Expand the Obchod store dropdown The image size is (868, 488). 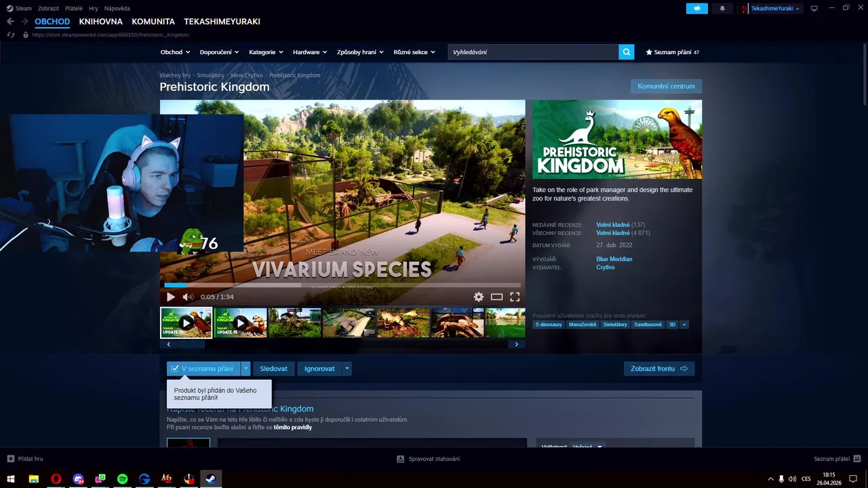[175, 52]
